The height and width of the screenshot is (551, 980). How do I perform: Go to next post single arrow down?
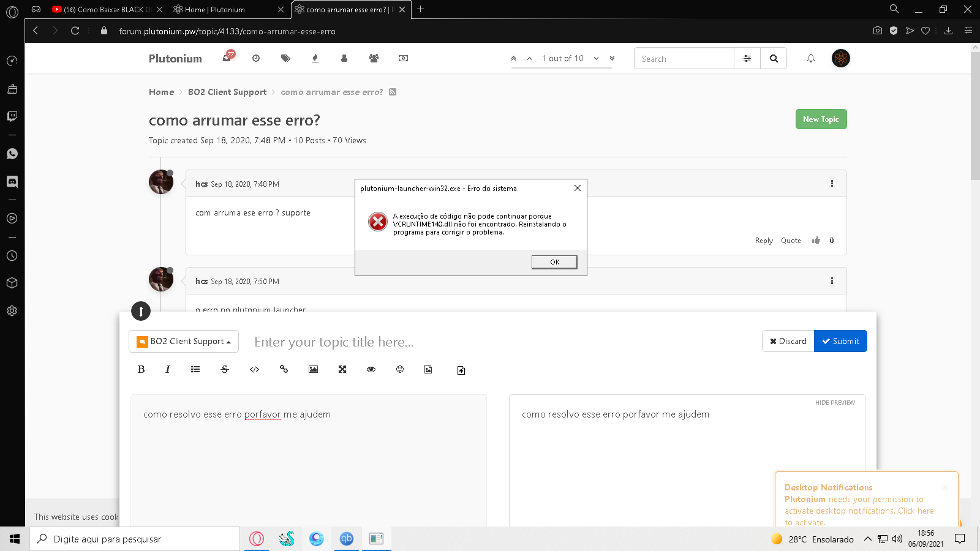pos(596,58)
